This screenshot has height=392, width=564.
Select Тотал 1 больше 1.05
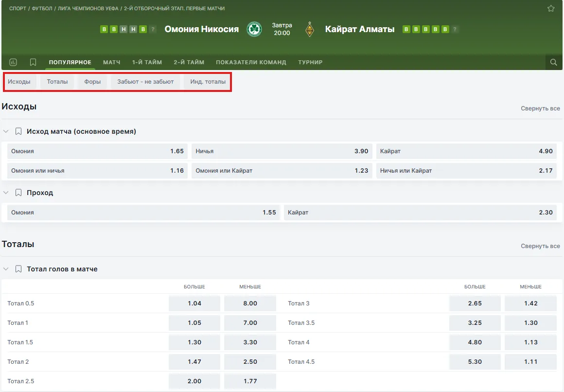194,323
